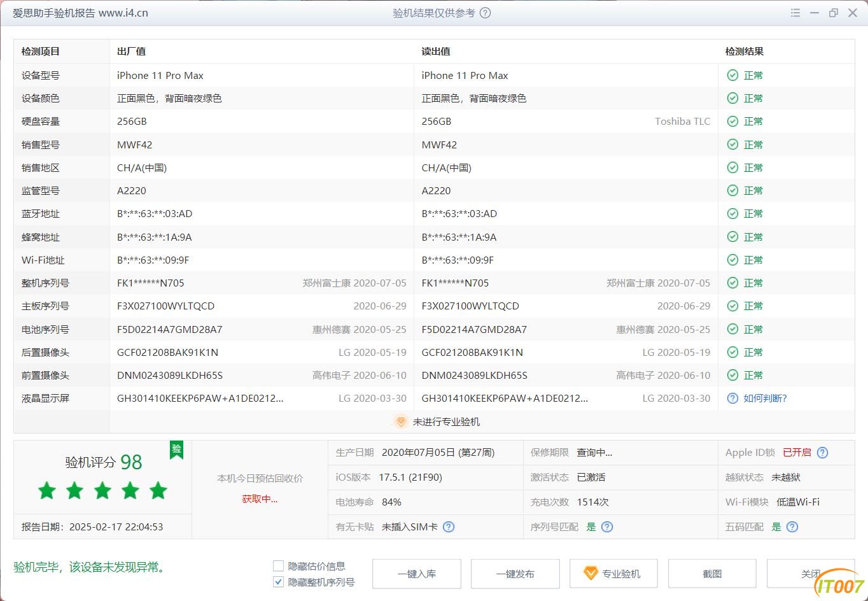Click the first green rating star
Viewport: 868px width, 601px height.
pos(46,490)
